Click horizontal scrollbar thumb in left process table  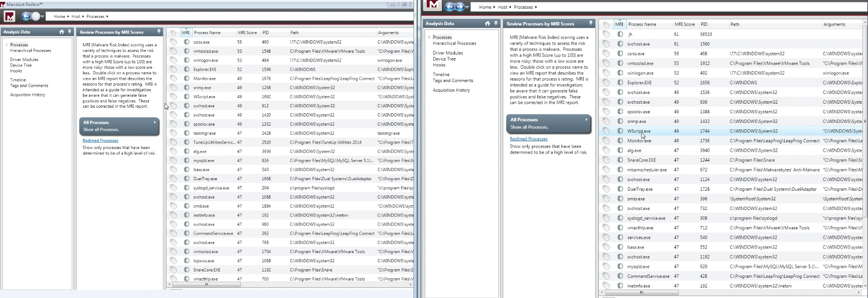coord(206,285)
